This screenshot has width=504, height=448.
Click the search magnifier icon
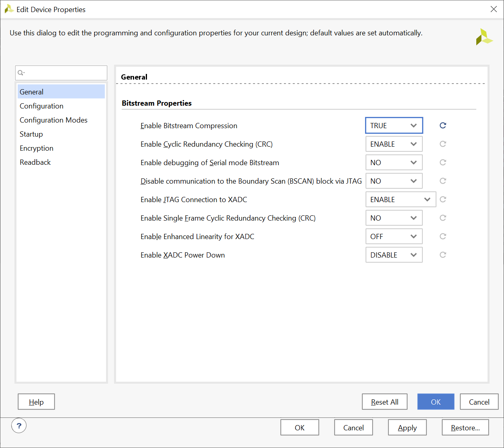pos(21,73)
